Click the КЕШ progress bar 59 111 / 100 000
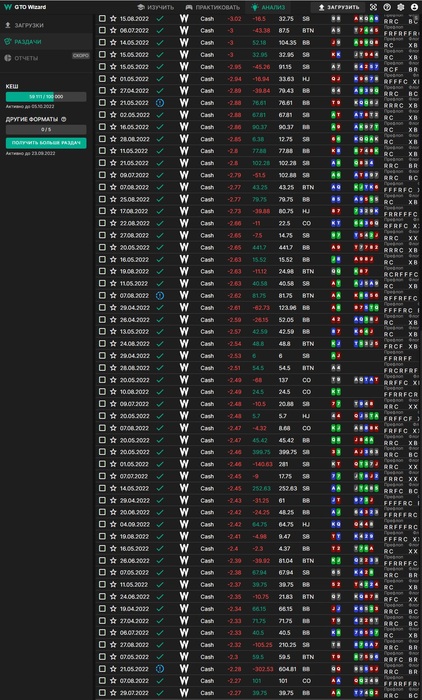 tap(46, 97)
